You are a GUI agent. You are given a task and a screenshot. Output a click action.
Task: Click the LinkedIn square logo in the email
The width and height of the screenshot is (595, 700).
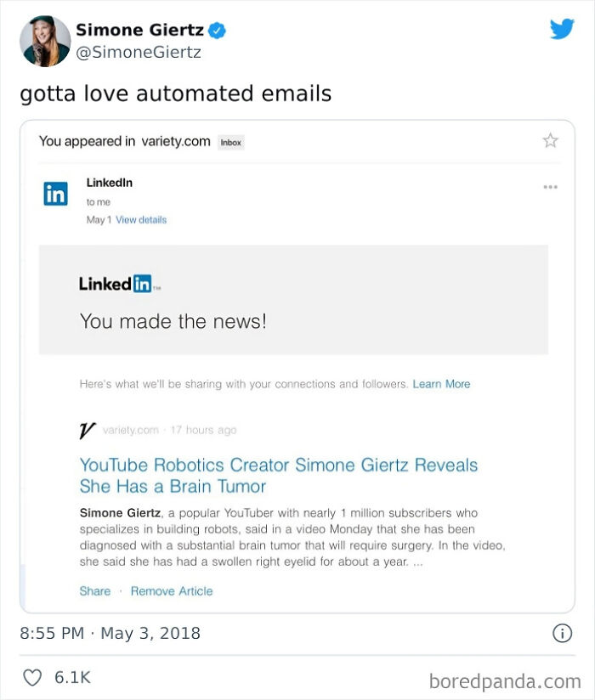tap(55, 194)
